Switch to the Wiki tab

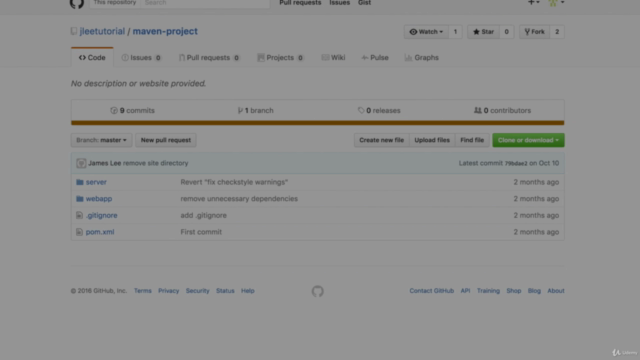pyautogui.click(x=333, y=58)
